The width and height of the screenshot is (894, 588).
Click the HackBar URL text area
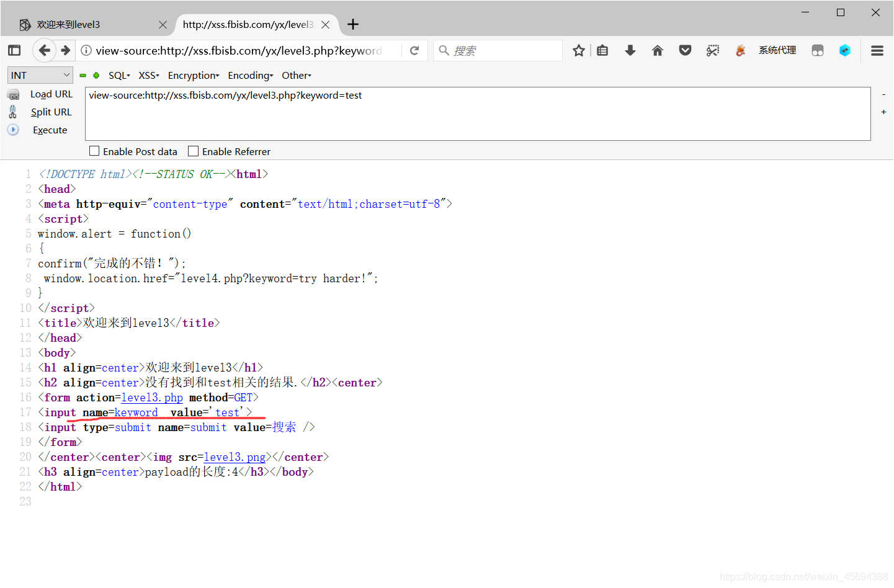tap(478, 114)
